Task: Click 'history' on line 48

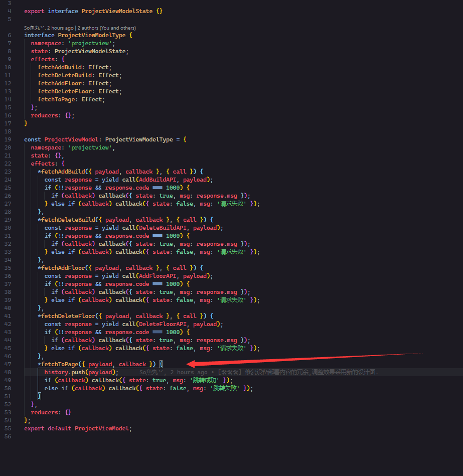Action: [x=57, y=373]
